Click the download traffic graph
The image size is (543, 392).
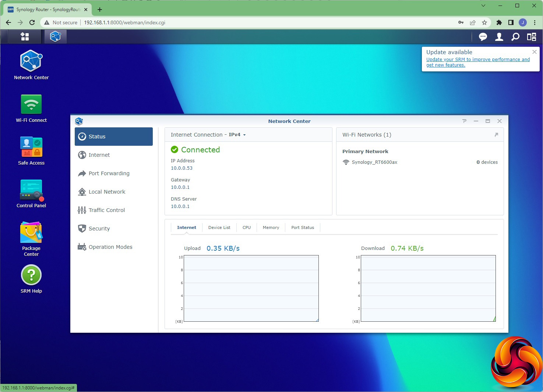pyautogui.click(x=429, y=289)
